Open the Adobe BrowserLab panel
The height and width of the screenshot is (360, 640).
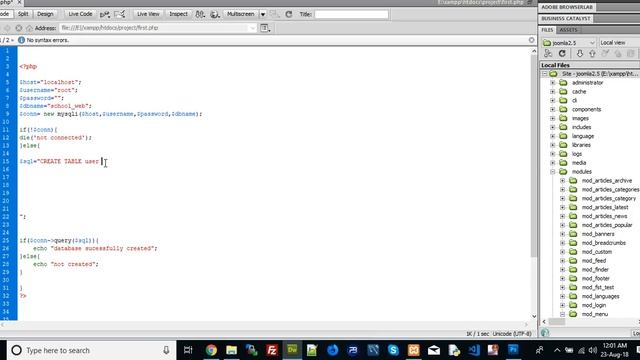(566, 7)
